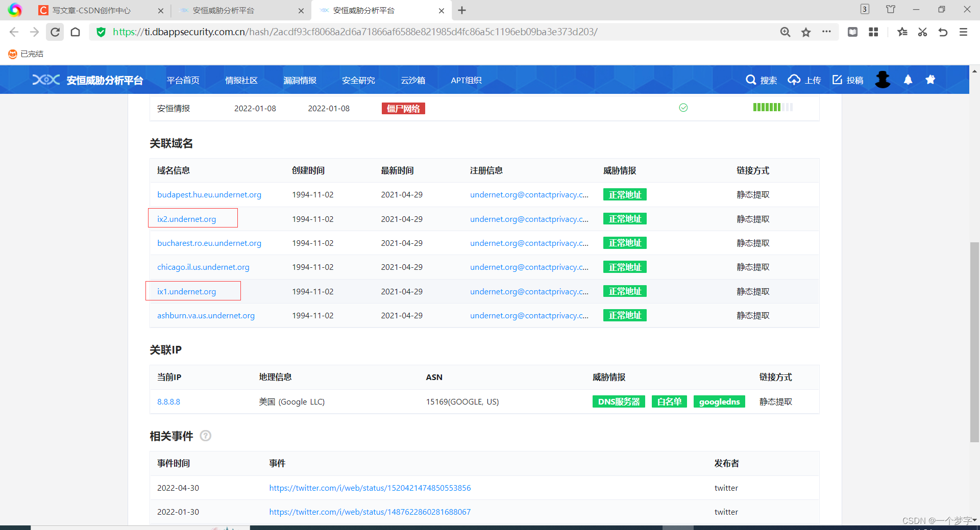Switch to 写文章-CSDN创作中心 tab
Image resolution: width=980 pixels, height=530 pixels.
click(92, 10)
